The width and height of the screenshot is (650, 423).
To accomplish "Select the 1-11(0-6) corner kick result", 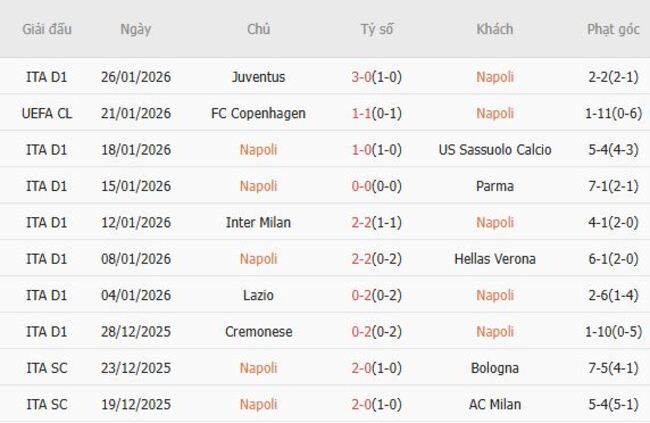I will [613, 113].
